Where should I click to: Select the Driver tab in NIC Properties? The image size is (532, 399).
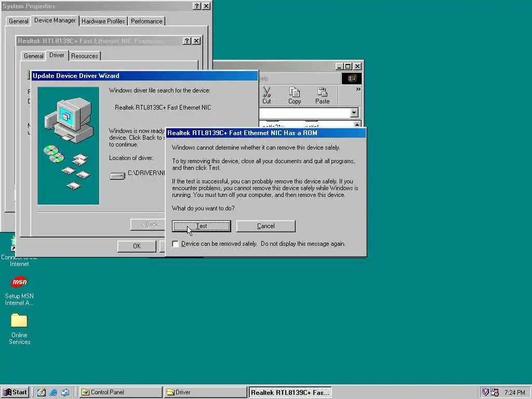click(x=57, y=55)
